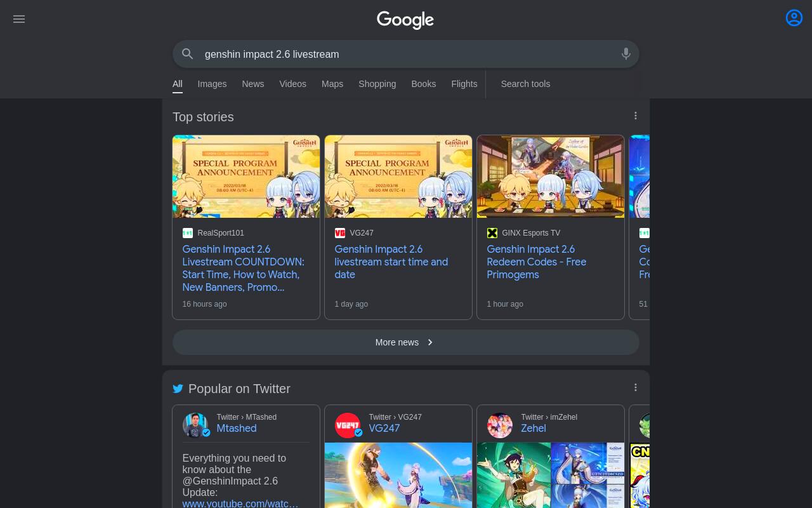Focus the search query input field
Image resolution: width=812 pixels, height=508 pixels.
[406, 54]
